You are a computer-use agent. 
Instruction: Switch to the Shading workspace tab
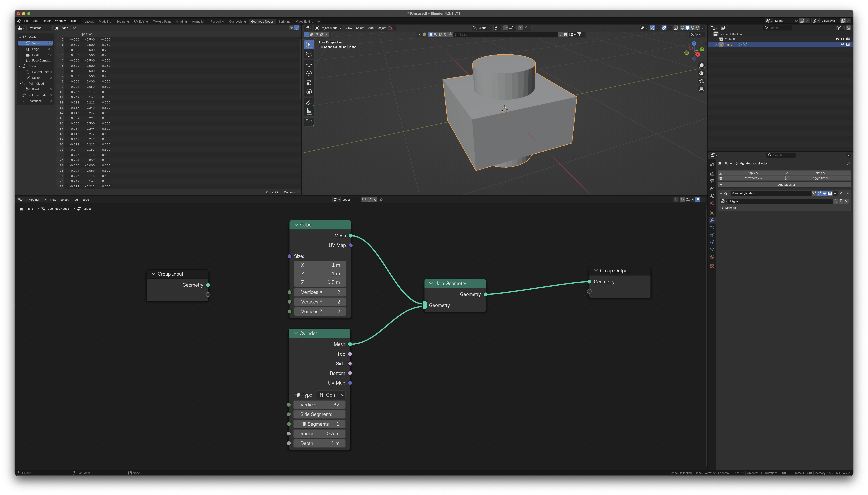pyautogui.click(x=181, y=21)
